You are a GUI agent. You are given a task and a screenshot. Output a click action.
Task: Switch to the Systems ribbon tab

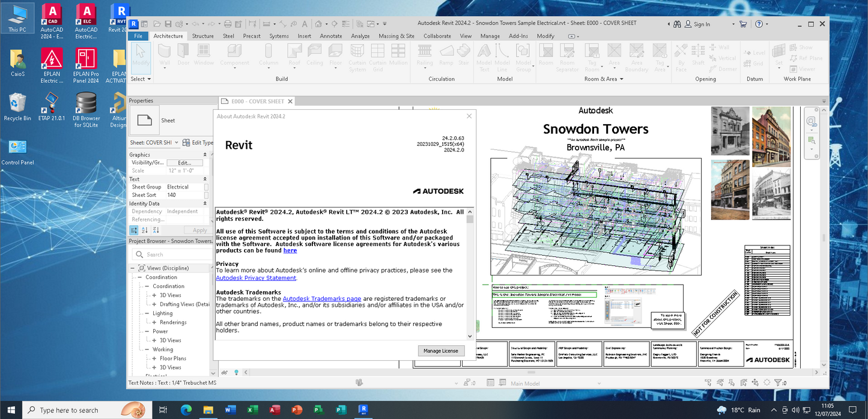click(x=279, y=36)
